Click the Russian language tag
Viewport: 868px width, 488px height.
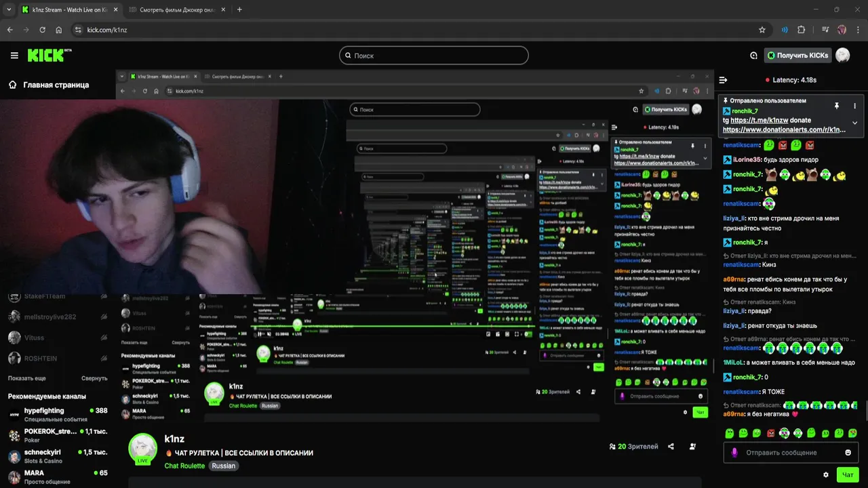pos(223,466)
